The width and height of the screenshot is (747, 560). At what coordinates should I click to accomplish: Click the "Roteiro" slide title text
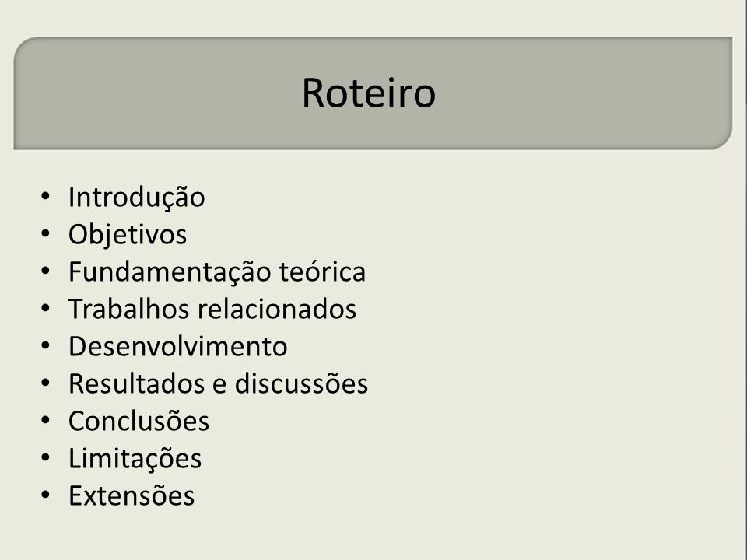coord(369,93)
